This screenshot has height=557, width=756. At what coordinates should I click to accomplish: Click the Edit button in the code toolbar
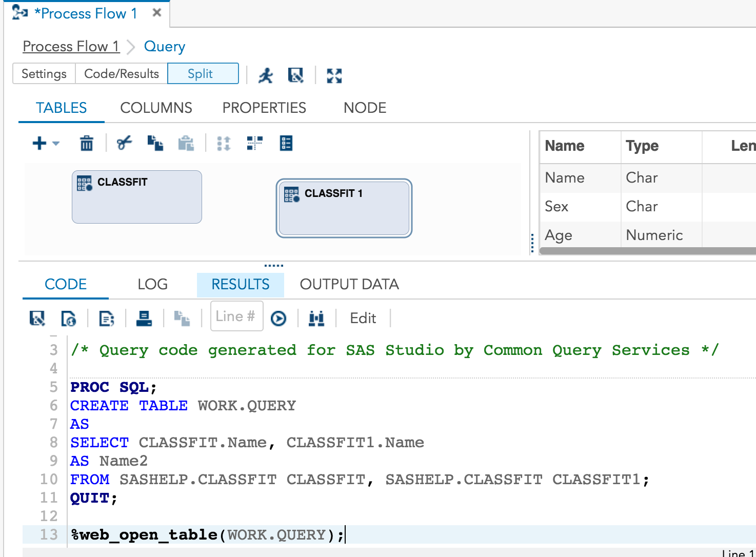coord(363,318)
